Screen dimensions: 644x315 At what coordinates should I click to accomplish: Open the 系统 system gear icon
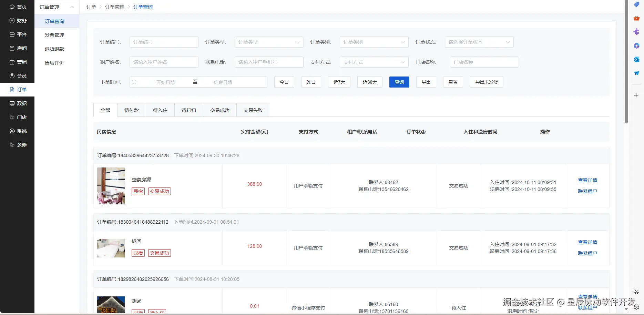[x=12, y=131]
